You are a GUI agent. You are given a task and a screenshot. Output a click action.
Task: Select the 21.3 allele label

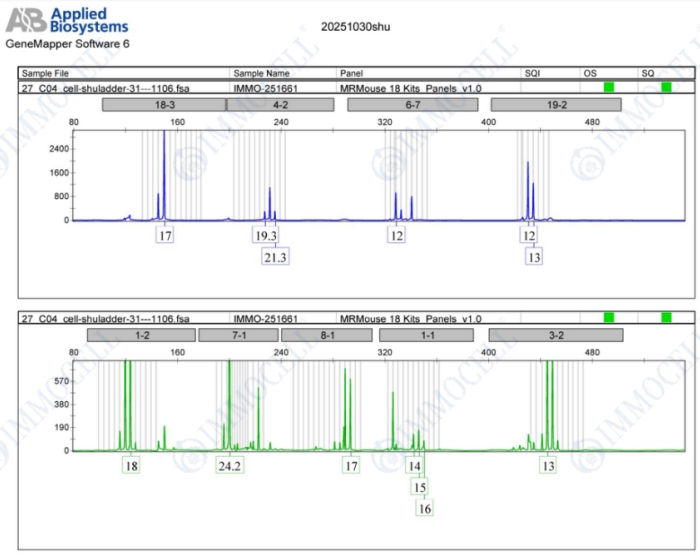click(x=276, y=257)
